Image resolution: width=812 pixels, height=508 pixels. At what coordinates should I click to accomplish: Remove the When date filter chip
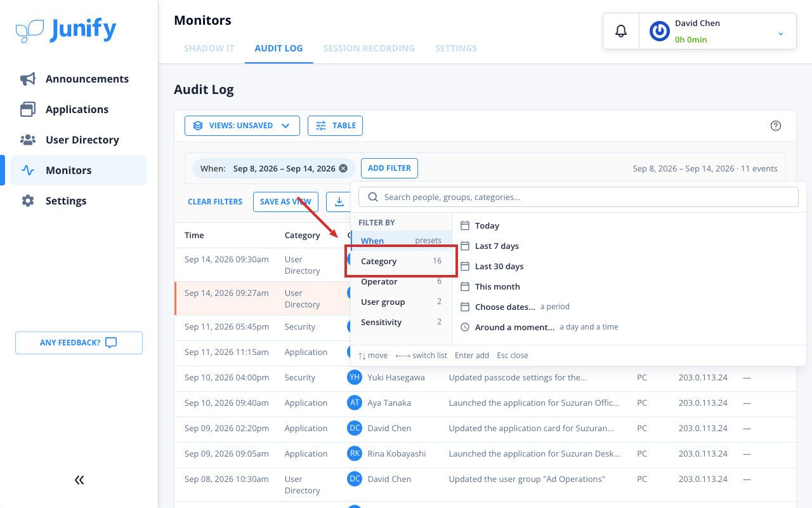coord(343,168)
